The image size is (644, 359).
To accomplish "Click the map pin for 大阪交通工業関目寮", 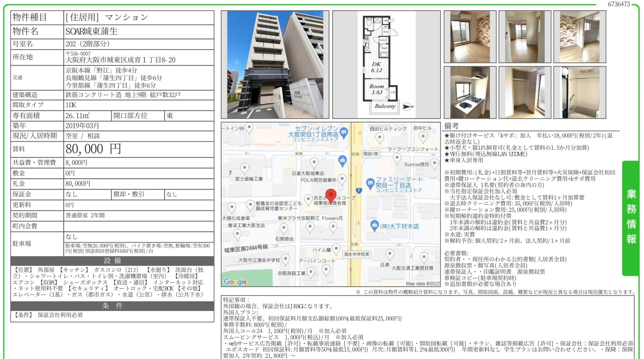I will pos(424,258).
